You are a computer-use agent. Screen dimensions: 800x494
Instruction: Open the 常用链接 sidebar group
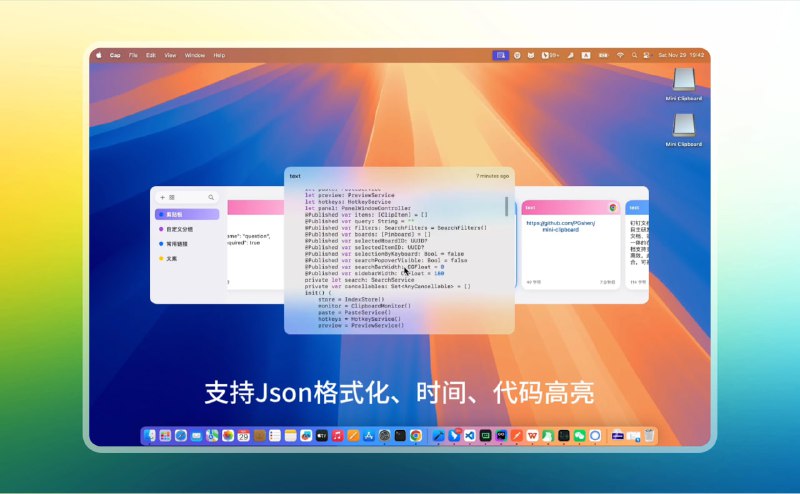[x=187, y=244]
